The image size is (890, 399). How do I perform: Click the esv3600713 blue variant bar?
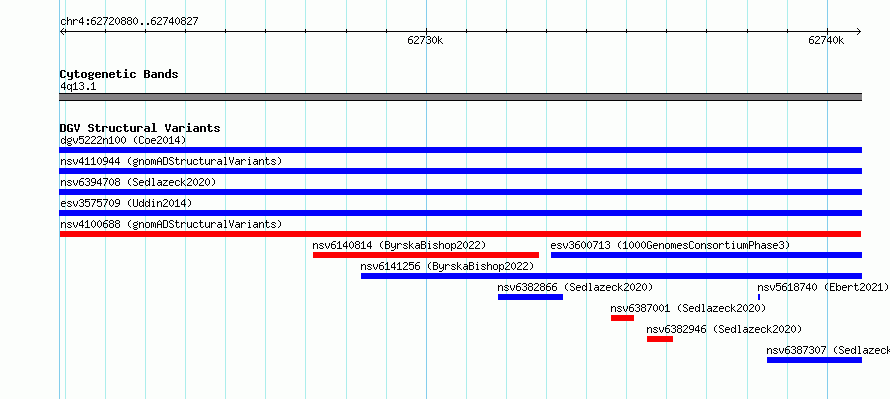[706, 255]
